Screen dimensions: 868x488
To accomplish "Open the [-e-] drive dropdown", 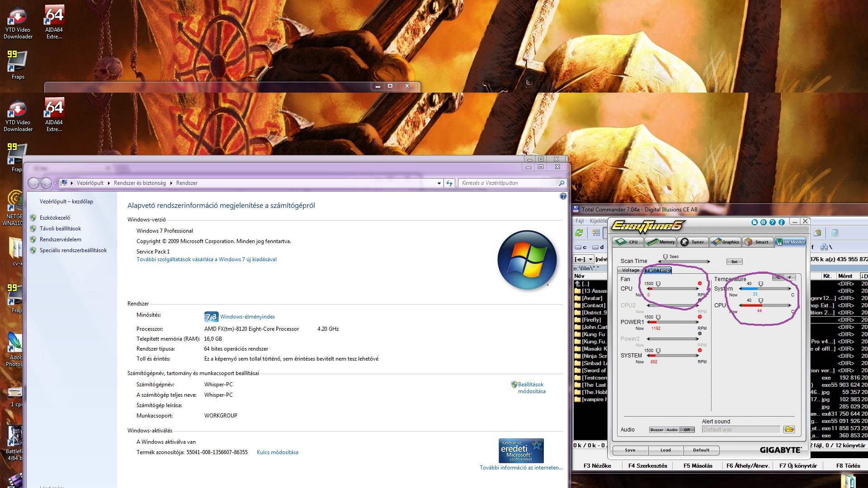I will pos(584,259).
